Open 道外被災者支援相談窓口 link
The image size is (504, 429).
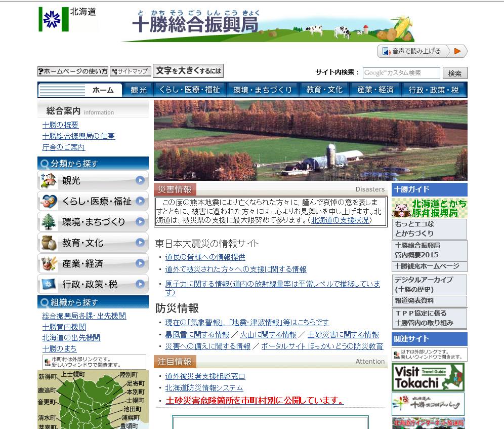205,376
